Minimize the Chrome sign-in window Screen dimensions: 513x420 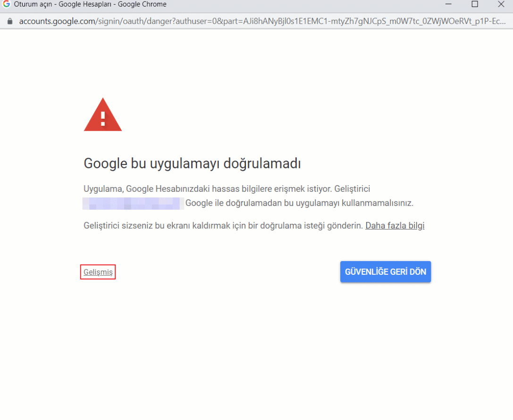tap(448, 4)
